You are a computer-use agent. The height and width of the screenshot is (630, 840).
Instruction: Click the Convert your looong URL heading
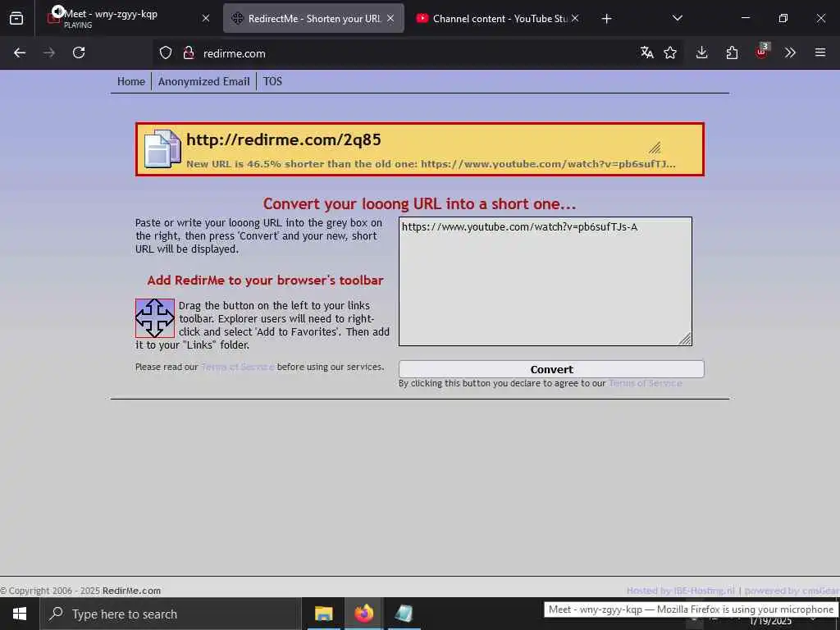pyautogui.click(x=419, y=203)
